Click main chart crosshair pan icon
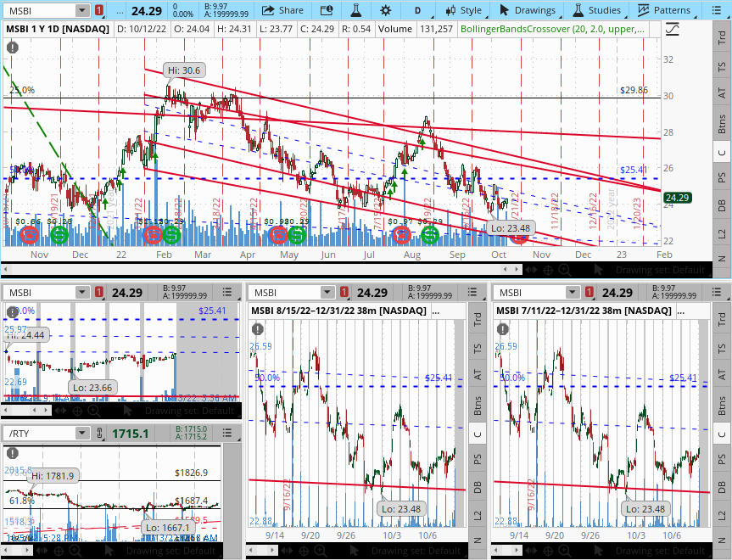 click(x=548, y=270)
